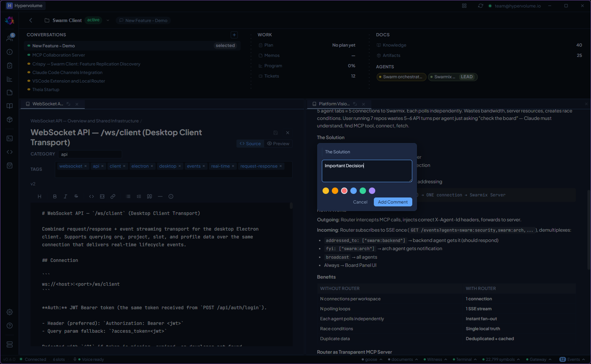Open the info circle icon in the left sidebar

coord(10,52)
